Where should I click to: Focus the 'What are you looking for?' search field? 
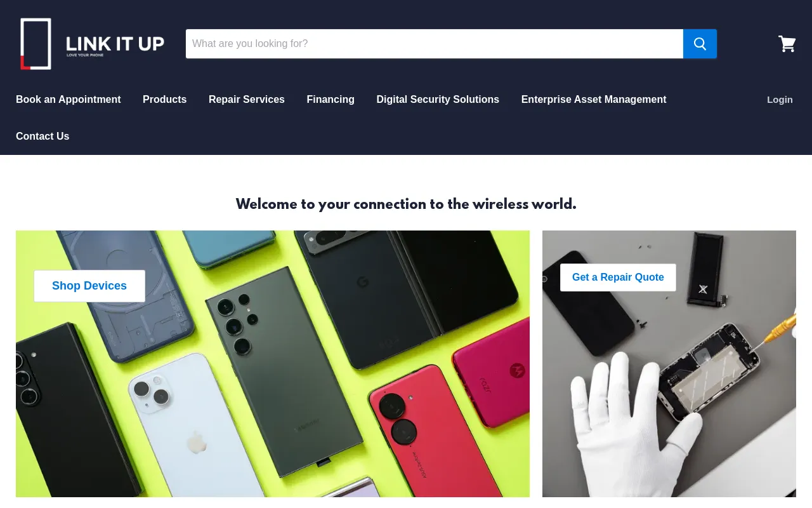(x=435, y=44)
